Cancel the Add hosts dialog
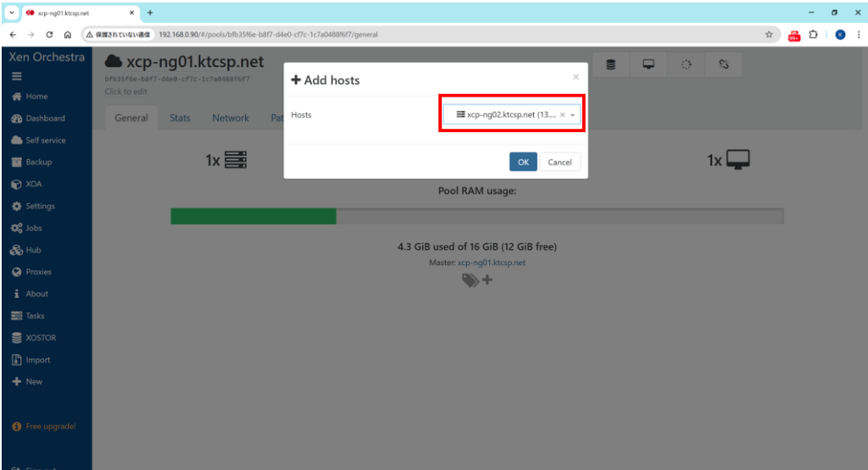This screenshot has width=868, height=470. pos(559,163)
